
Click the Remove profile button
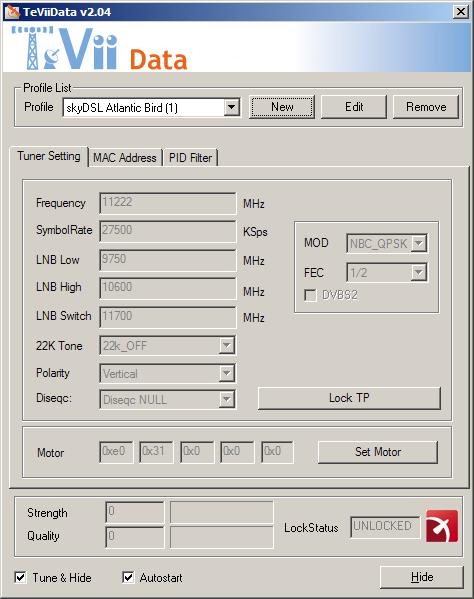click(426, 107)
